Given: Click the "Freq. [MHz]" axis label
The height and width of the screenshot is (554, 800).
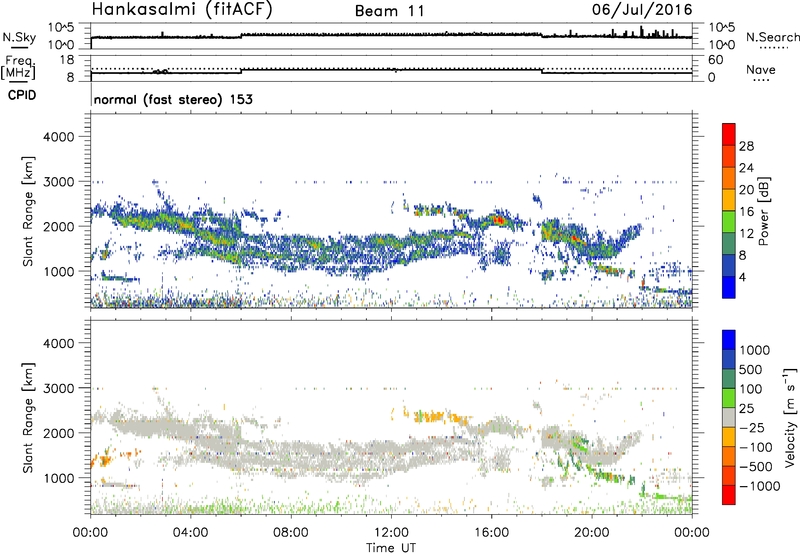Looking at the screenshot, I should pos(19,68).
